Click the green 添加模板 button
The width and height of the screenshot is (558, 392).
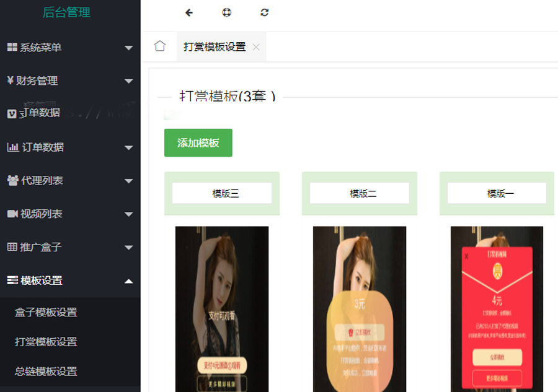click(x=198, y=143)
